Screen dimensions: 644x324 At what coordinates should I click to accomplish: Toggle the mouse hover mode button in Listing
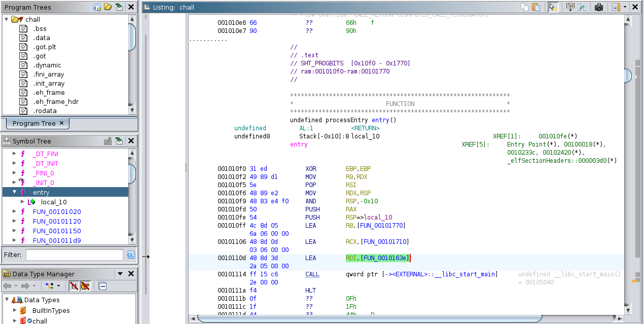tap(553, 7)
